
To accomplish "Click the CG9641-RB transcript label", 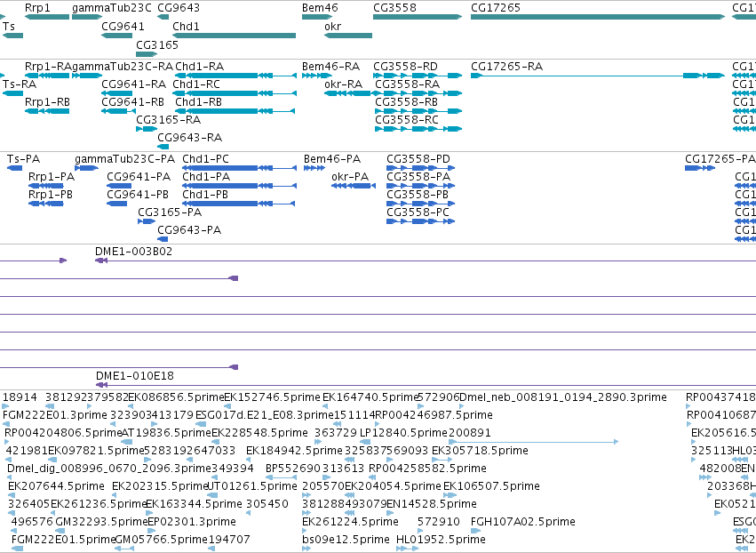I will [132, 102].
